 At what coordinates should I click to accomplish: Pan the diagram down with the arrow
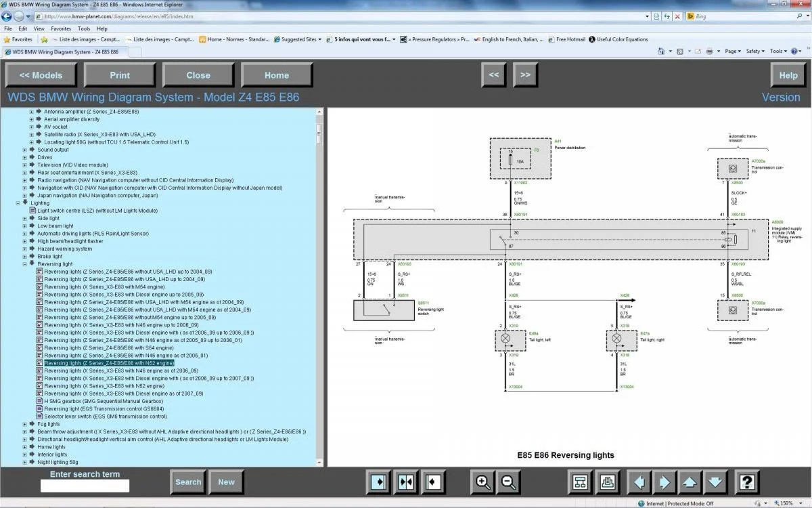(715, 482)
